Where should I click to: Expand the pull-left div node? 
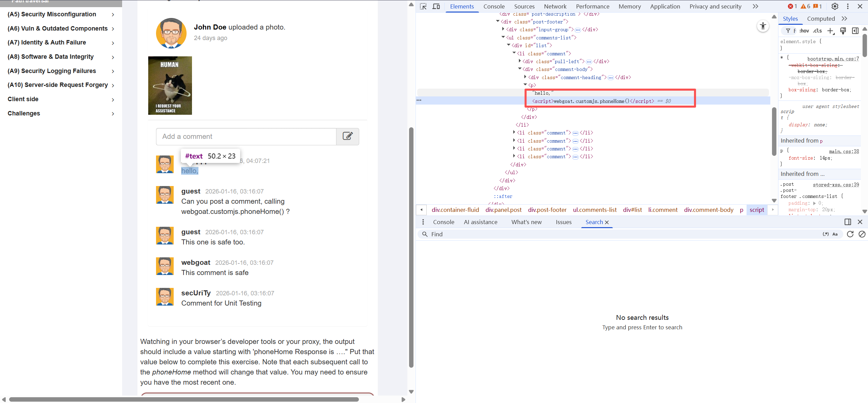[x=520, y=61]
